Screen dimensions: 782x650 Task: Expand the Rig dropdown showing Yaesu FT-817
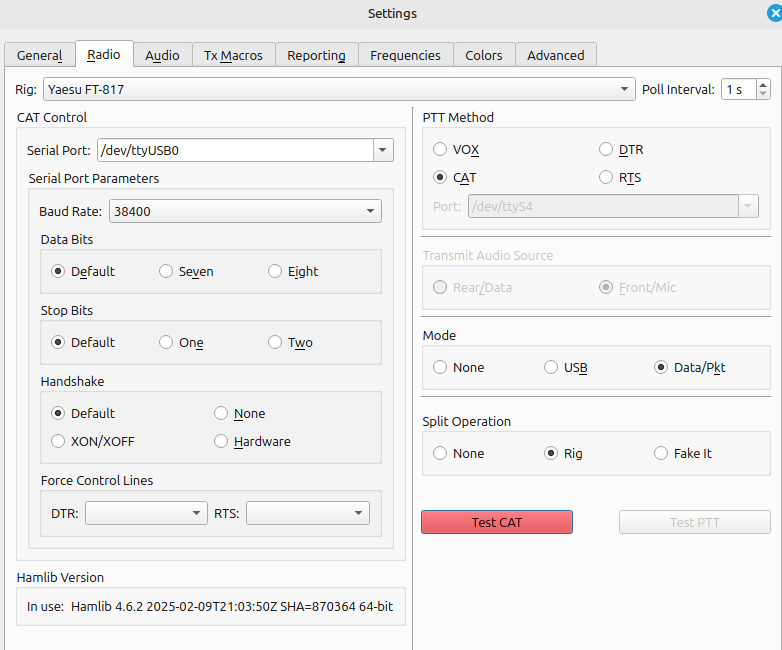[x=339, y=89]
